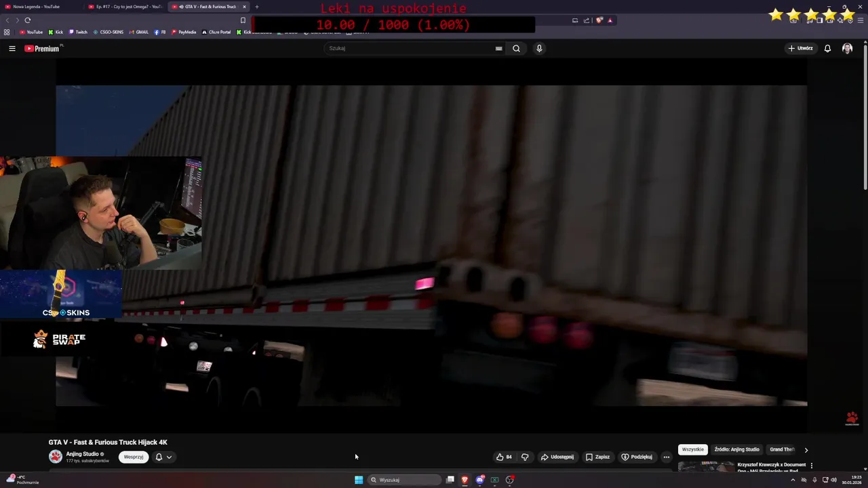
Task: Open the Anjing Studio channel name link
Action: tap(82, 454)
